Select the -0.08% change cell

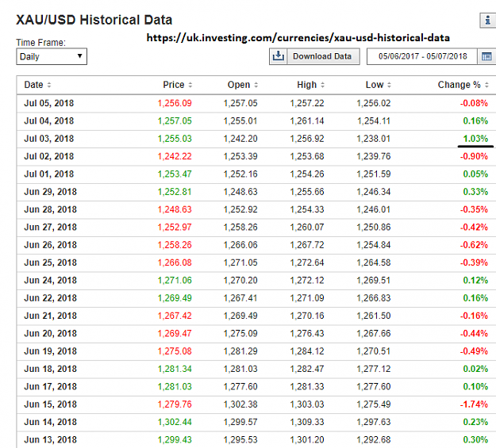(x=474, y=103)
